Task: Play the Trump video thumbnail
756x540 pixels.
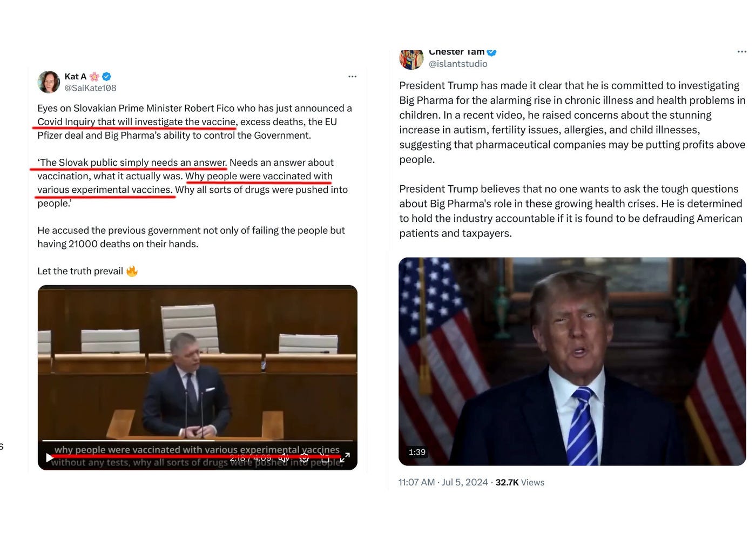Action: coord(572,361)
